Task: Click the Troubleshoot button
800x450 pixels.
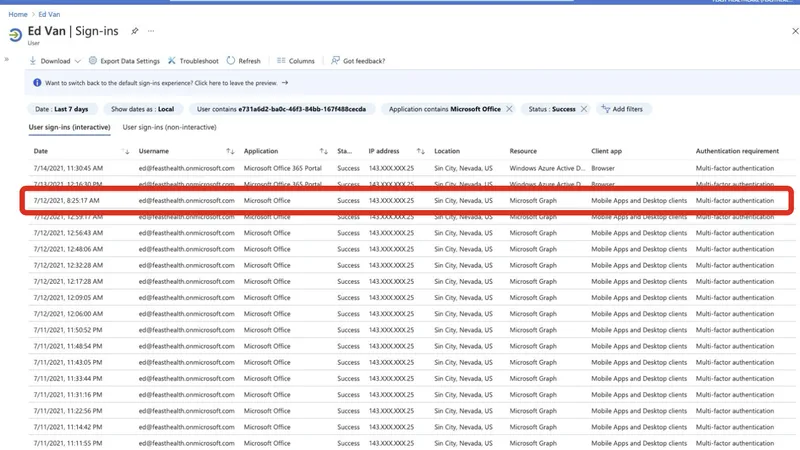Action: (x=193, y=61)
